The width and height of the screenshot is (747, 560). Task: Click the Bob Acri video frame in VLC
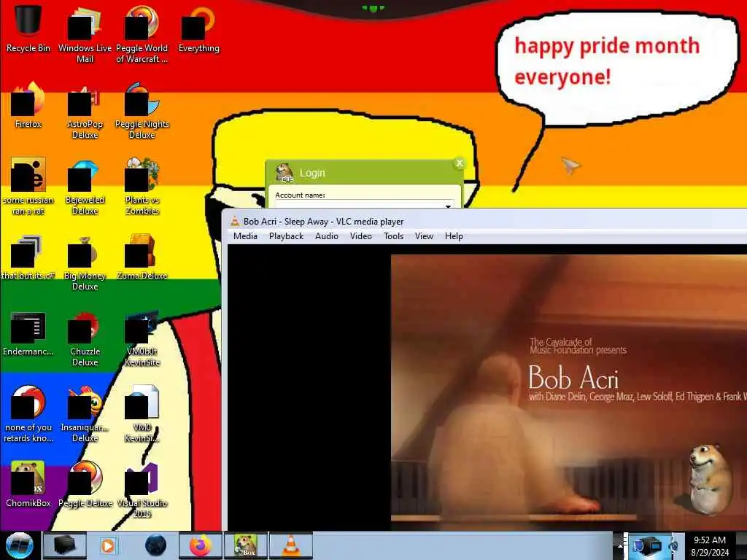point(569,392)
